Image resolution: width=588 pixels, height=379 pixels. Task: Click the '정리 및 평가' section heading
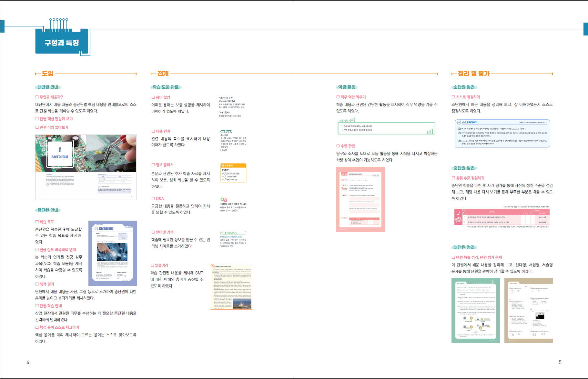[x=474, y=74]
